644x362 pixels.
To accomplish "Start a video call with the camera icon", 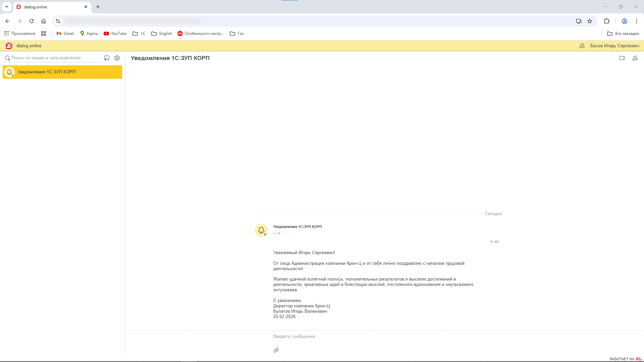I will [x=622, y=58].
